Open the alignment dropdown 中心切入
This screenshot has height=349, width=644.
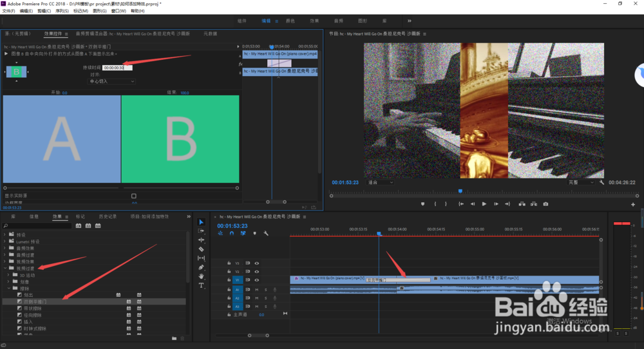tap(112, 81)
